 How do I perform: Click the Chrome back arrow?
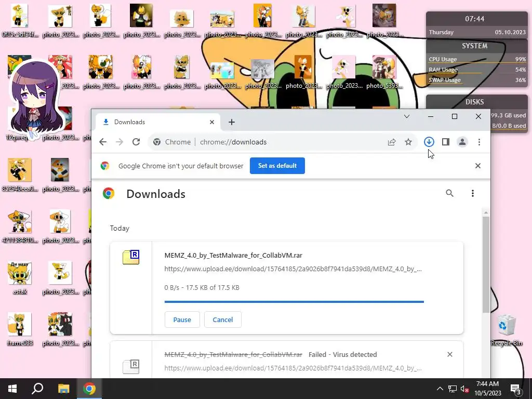coord(103,142)
